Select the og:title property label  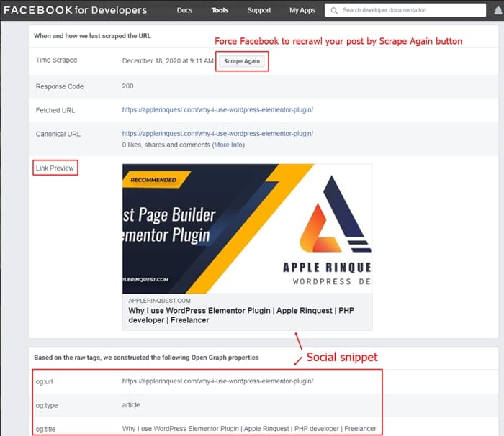45,429
